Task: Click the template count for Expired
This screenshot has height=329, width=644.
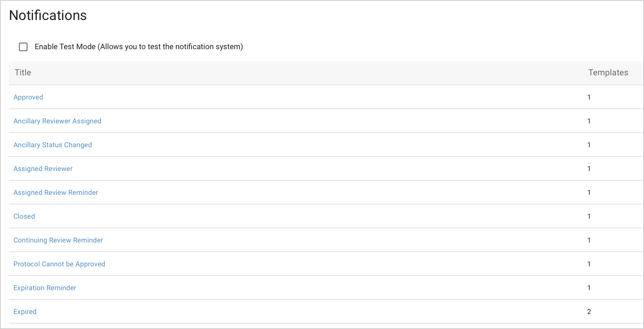Action: 589,312
